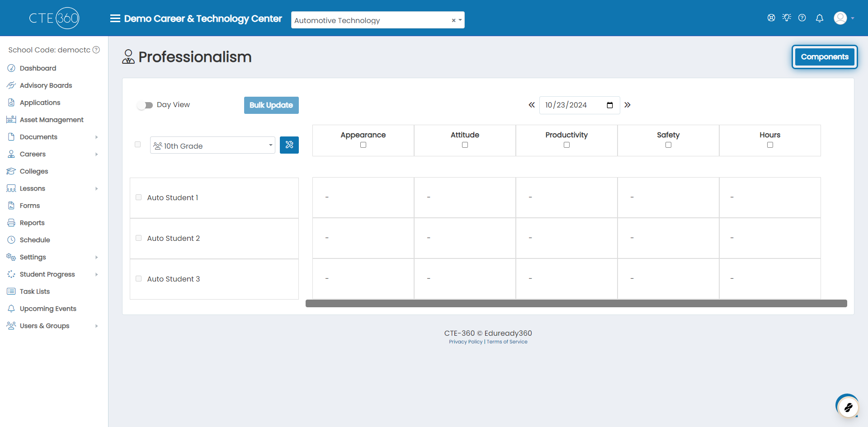Open Colleges in sidebar
The image size is (868, 427).
pyautogui.click(x=34, y=171)
